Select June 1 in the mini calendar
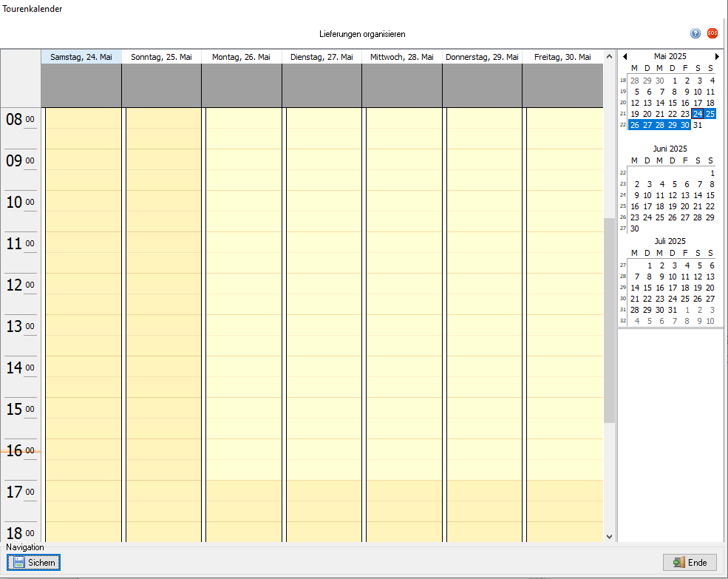Screen dimensions: 728x579 coord(712,173)
